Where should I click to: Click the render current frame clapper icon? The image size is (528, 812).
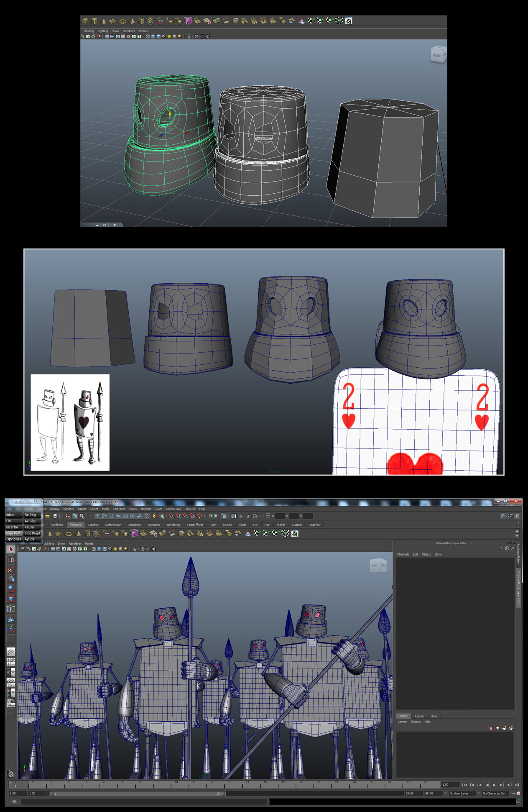(x=241, y=516)
